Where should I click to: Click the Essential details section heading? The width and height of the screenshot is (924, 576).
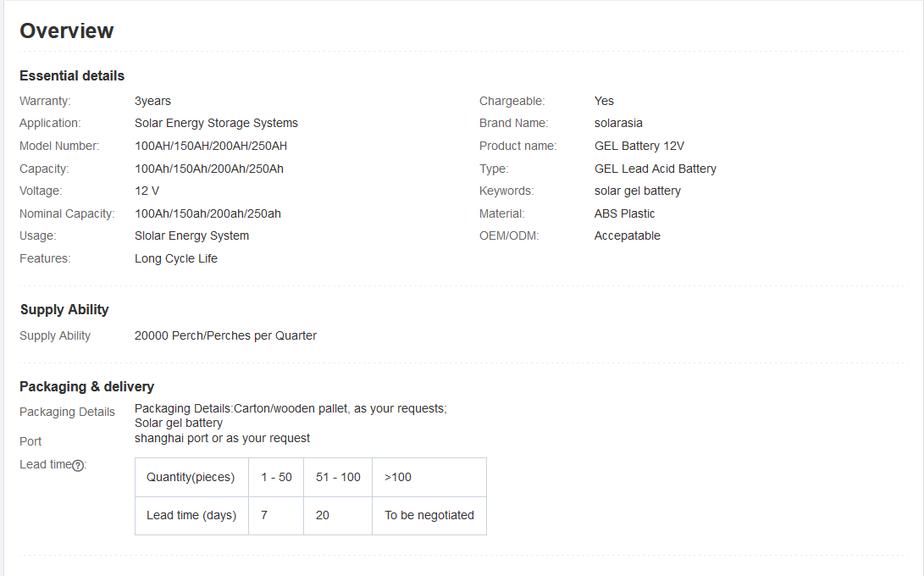72,75
